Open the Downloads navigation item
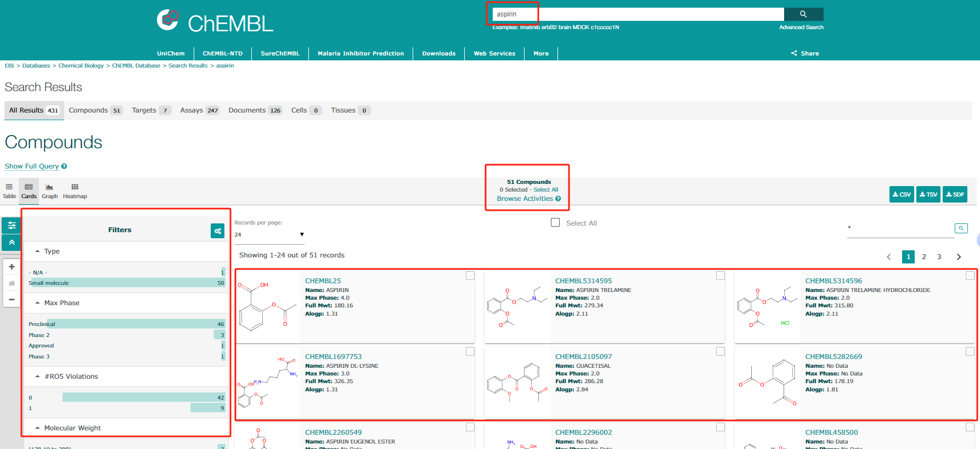 tap(438, 53)
